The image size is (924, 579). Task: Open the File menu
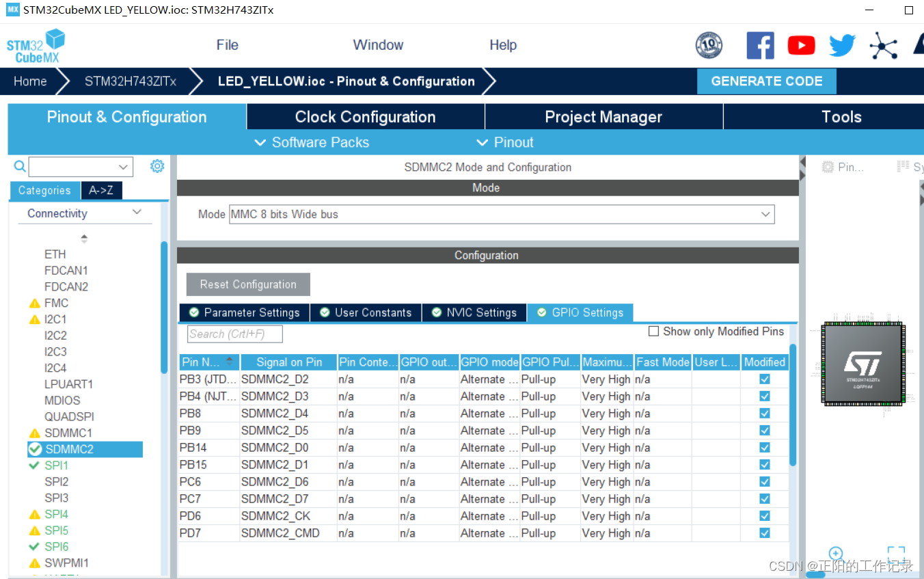point(228,45)
